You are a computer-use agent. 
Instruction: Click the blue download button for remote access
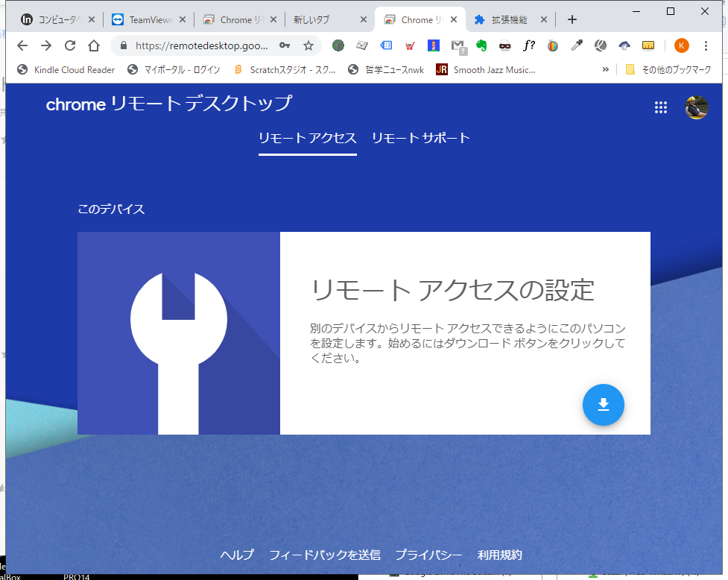603,405
